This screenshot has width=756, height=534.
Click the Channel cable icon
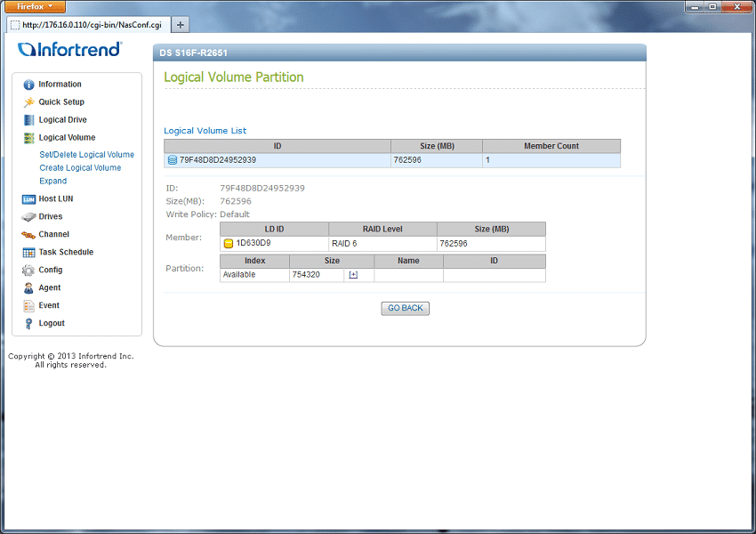coord(28,235)
